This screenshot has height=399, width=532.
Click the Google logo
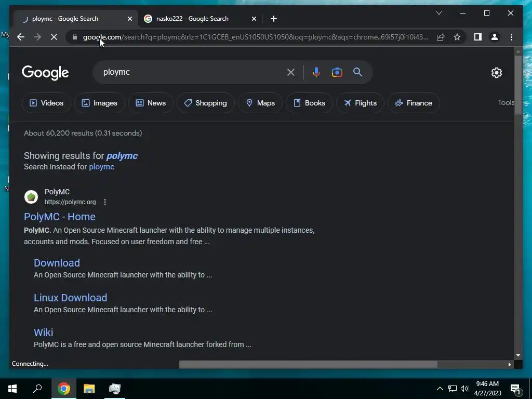pos(45,73)
